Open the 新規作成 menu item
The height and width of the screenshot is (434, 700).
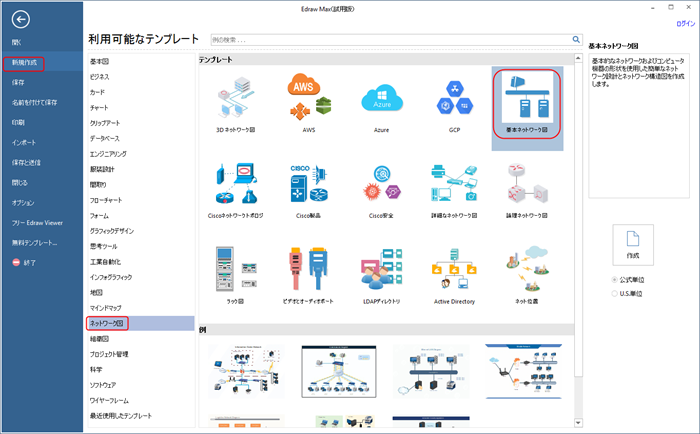(24, 63)
